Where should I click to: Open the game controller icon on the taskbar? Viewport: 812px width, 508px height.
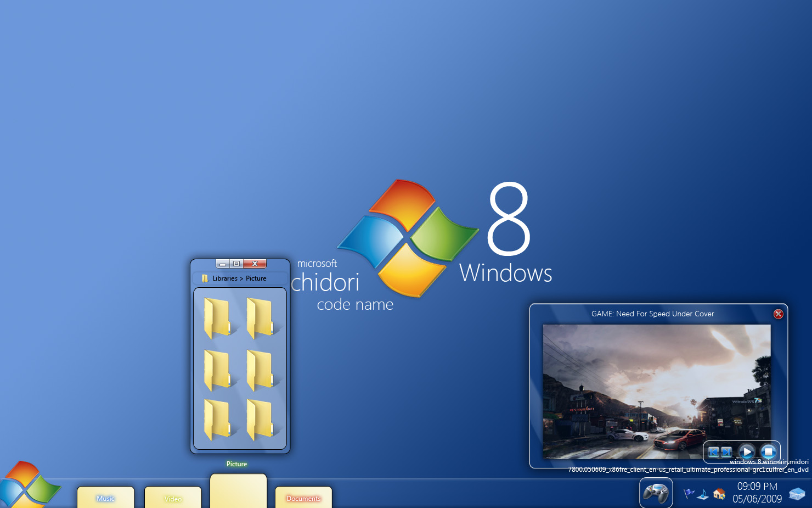coord(656,493)
